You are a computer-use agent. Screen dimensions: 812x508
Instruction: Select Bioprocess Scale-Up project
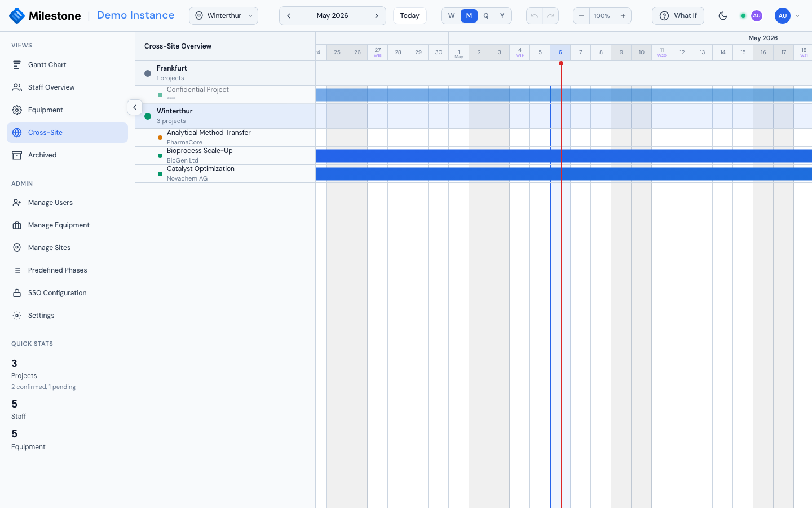[225, 156]
